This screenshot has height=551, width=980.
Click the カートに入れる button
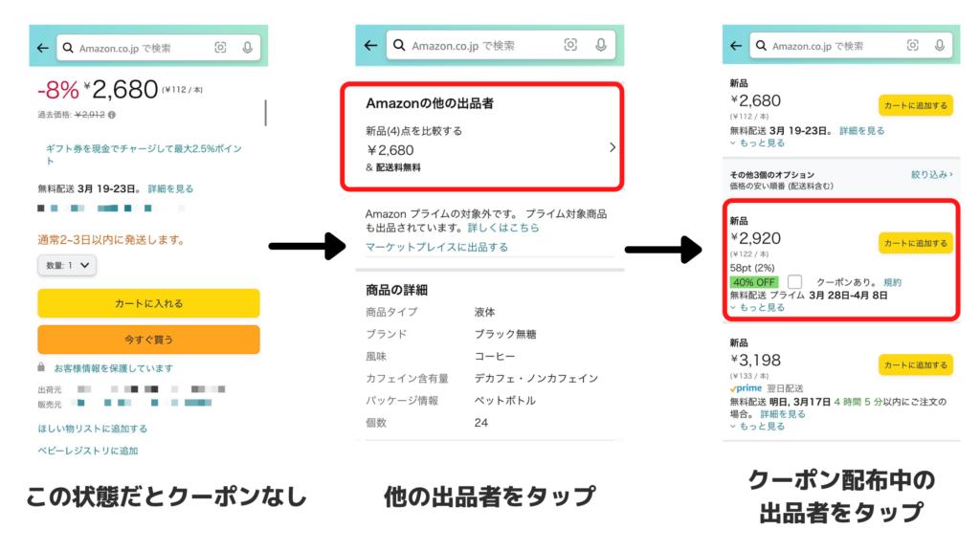click(x=148, y=303)
